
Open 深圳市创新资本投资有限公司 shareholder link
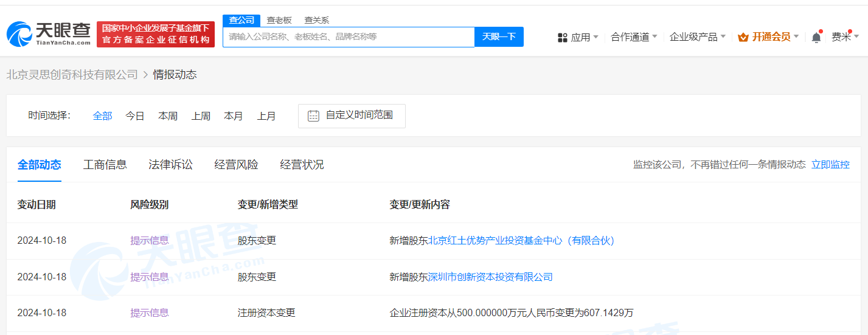coord(490,277)
